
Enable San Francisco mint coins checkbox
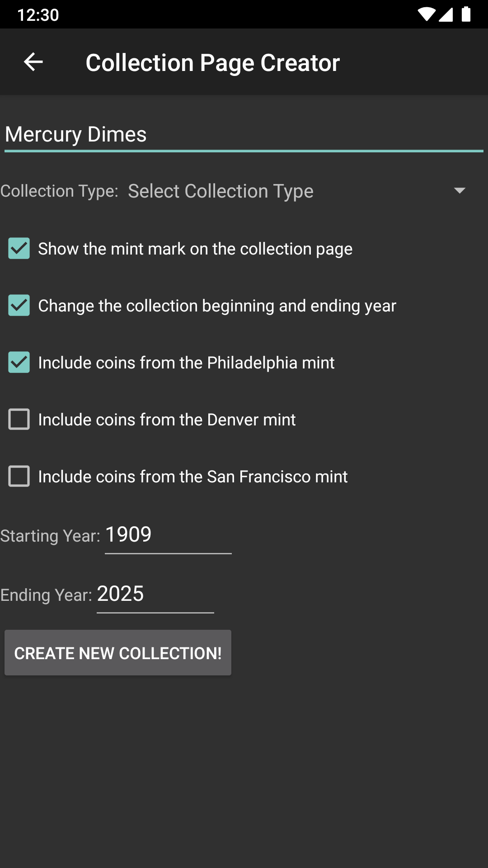tap(19, 476)
